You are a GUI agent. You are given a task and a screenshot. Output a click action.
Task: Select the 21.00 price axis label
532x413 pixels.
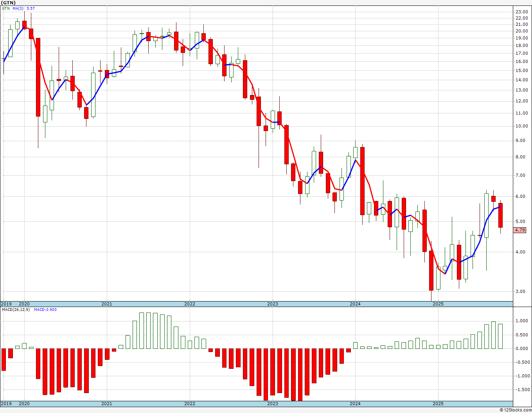(521, 25)
